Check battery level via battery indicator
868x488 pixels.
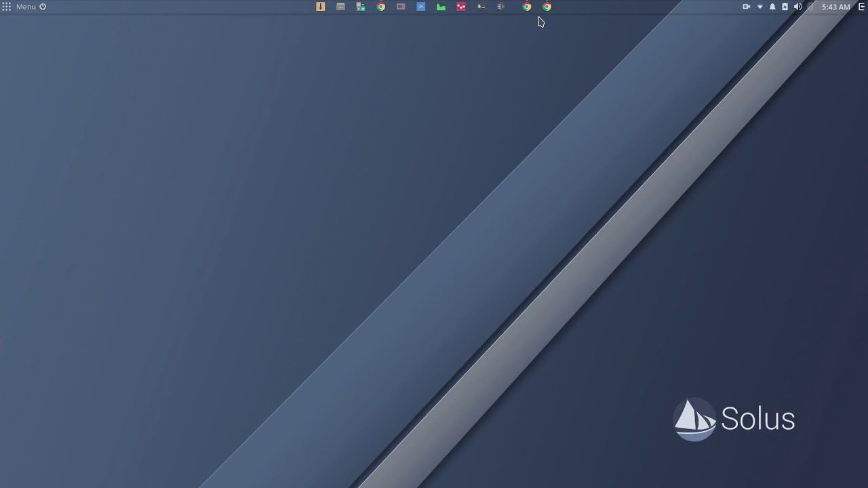pos(784,6)
